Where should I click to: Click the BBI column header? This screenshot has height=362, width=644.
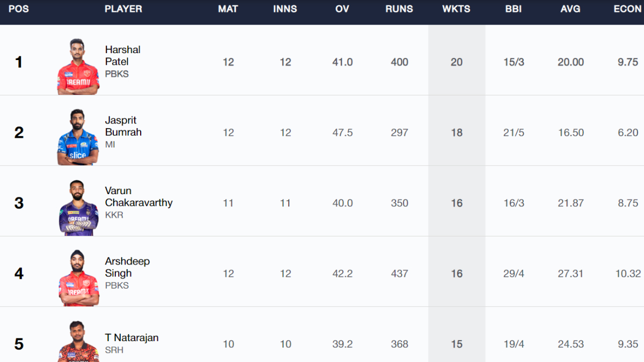(x=514, y=9)
